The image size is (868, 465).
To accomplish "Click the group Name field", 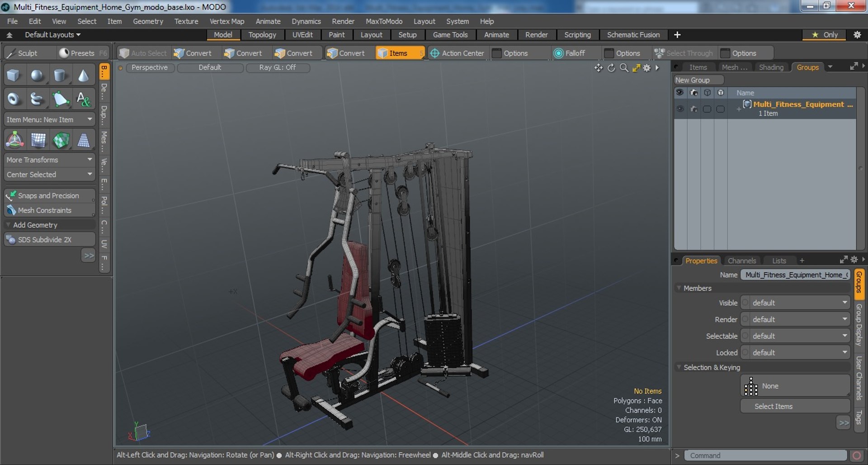I will (796, 275).
